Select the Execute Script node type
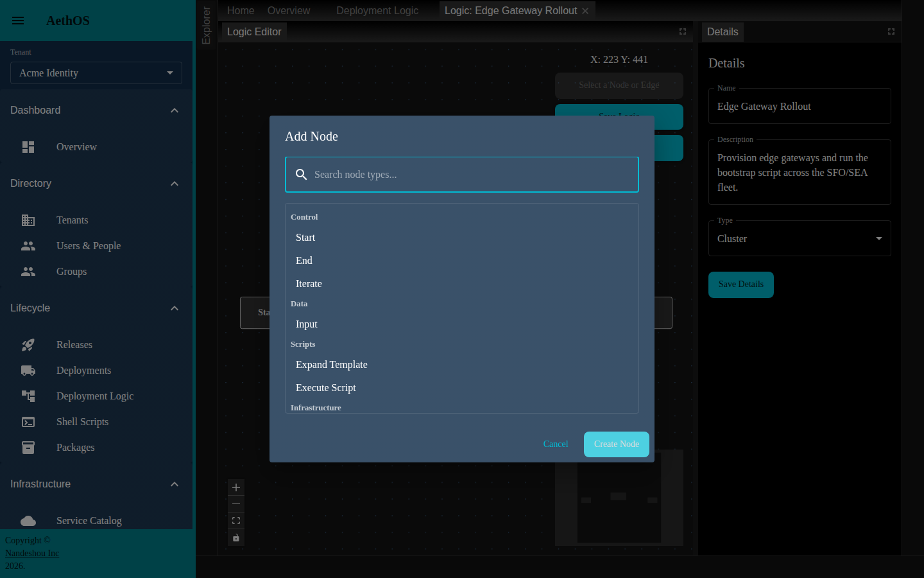 pos(462,388)
